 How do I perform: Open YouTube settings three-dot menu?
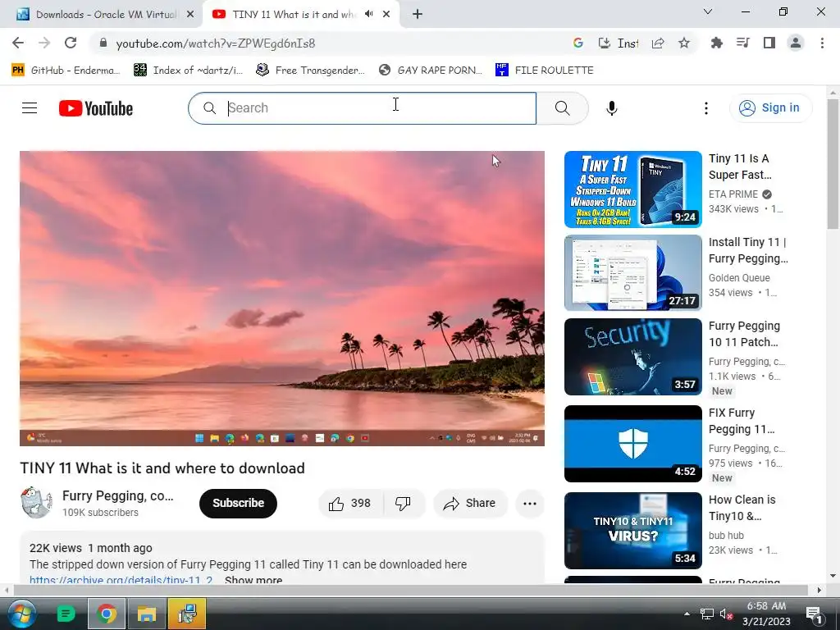706,108
